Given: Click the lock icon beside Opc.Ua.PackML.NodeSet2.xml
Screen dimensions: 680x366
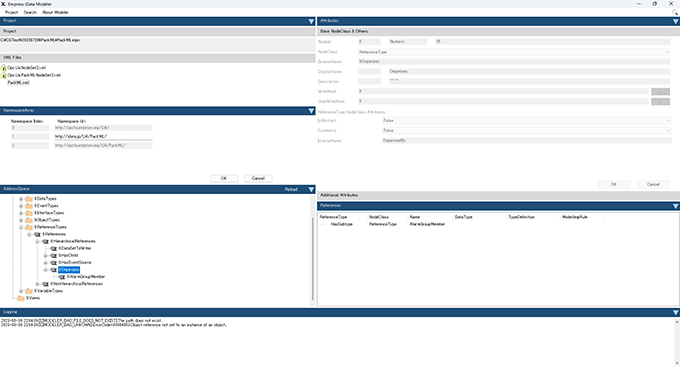Looking at the screenshot, I should 3,75.
